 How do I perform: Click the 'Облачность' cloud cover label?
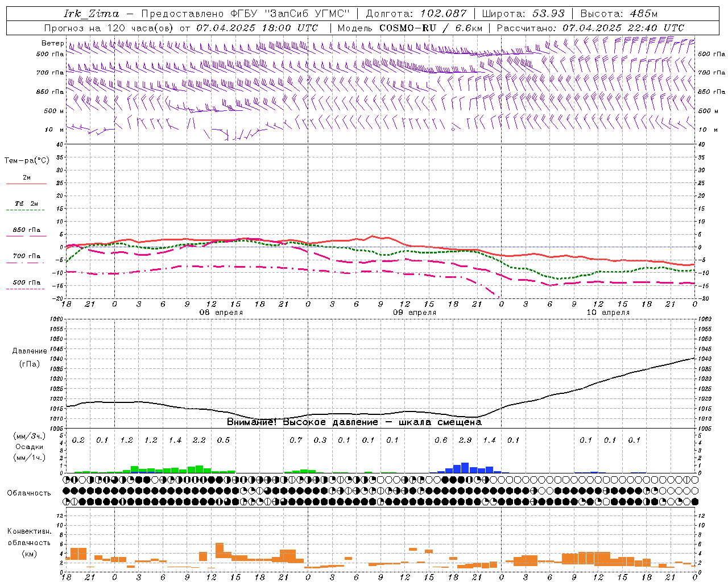[29, 493]
